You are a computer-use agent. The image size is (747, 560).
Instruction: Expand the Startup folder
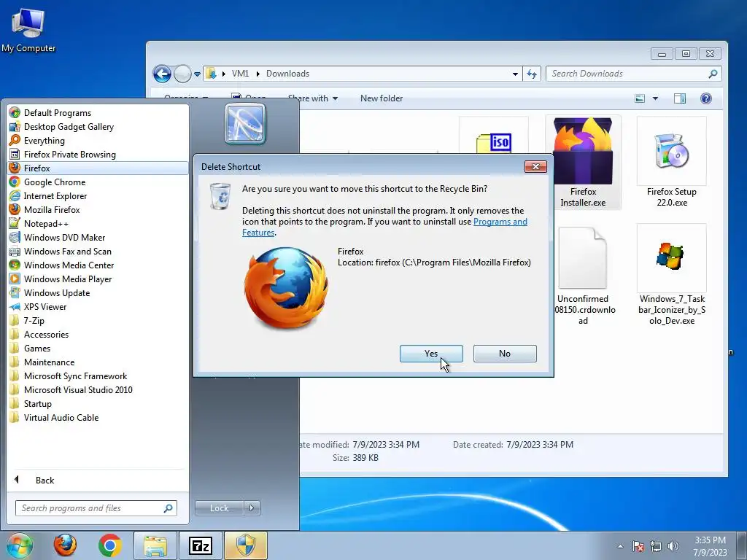point(98,403)
